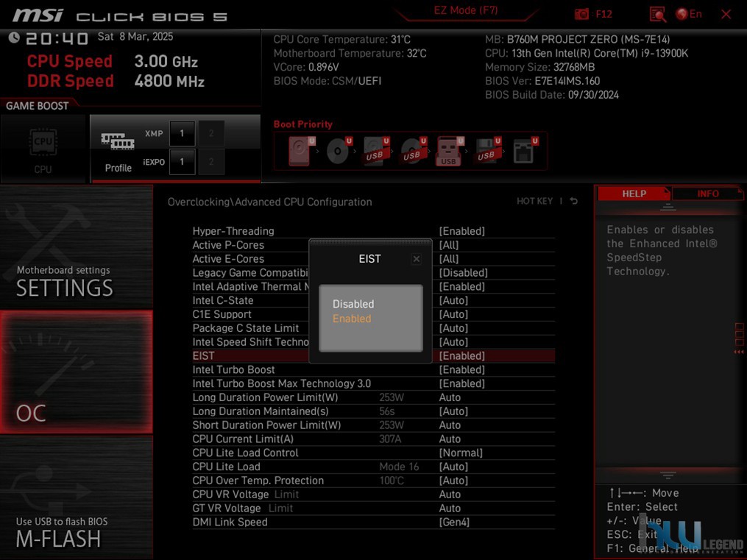Enable XMP profile 2
Image resolution: width=747 pixels, height=560 pixels.
[211, 133]
